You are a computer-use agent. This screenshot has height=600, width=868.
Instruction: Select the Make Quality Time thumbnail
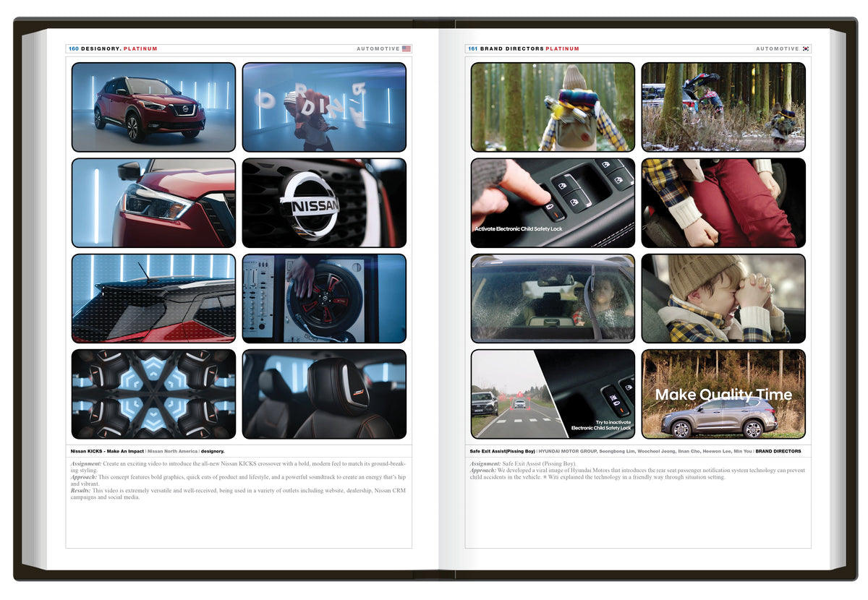[x=723, y=394]
